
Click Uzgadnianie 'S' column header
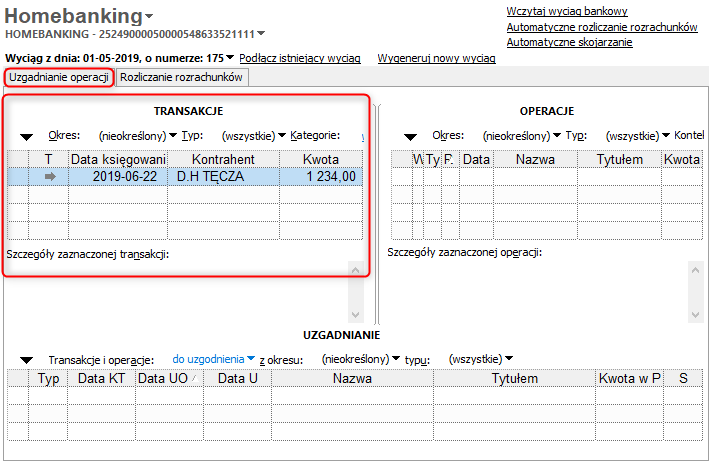pyautogui.click(x=683, y=378)
